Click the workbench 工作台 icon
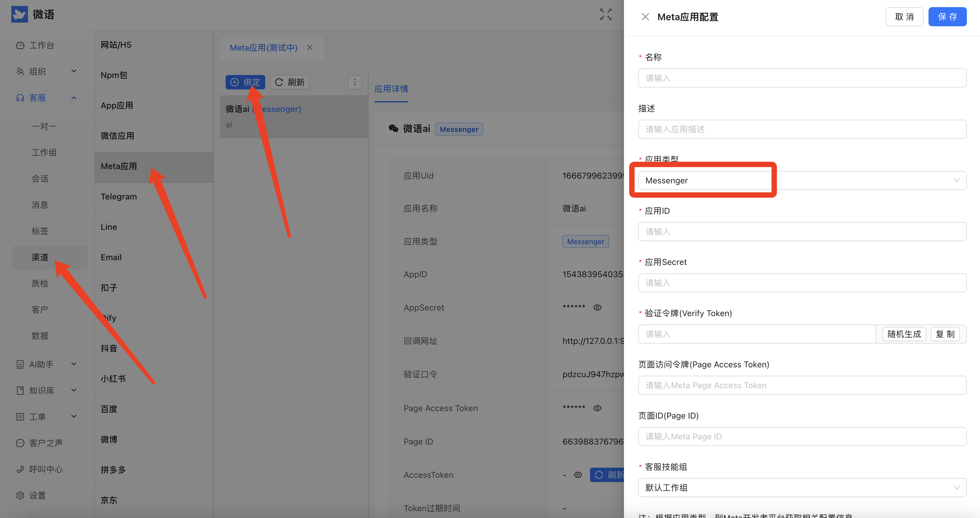Image resolution: width=980 pixels, height=518 pixels. point(20,45)
